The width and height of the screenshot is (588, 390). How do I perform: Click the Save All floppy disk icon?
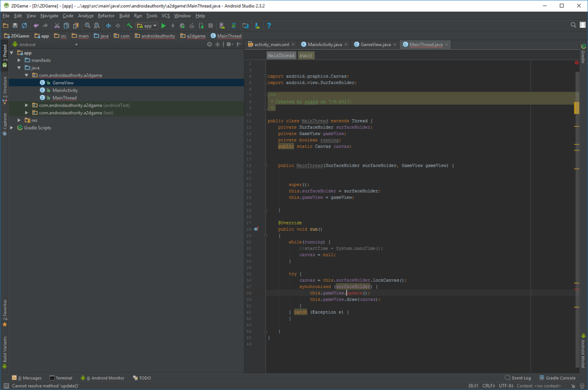15,26
